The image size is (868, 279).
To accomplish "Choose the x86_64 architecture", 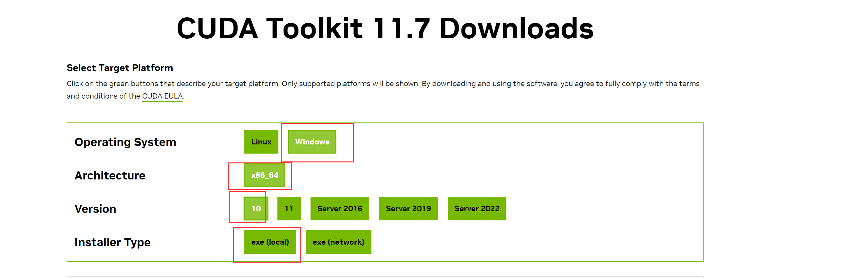I will [x=265, y=175].
